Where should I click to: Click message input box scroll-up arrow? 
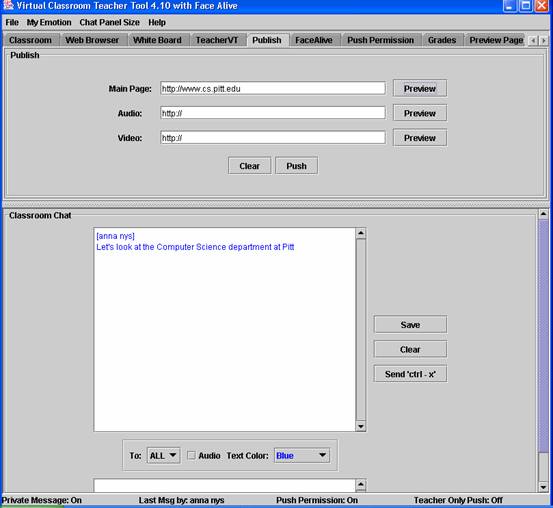pyautogui.click(x=360, y=484)
